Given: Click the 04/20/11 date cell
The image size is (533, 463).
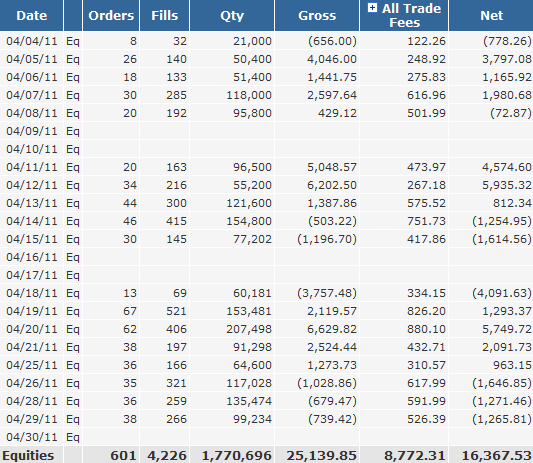Looking at the screenshot, I should pyautogui.click(x=32, y=329).
